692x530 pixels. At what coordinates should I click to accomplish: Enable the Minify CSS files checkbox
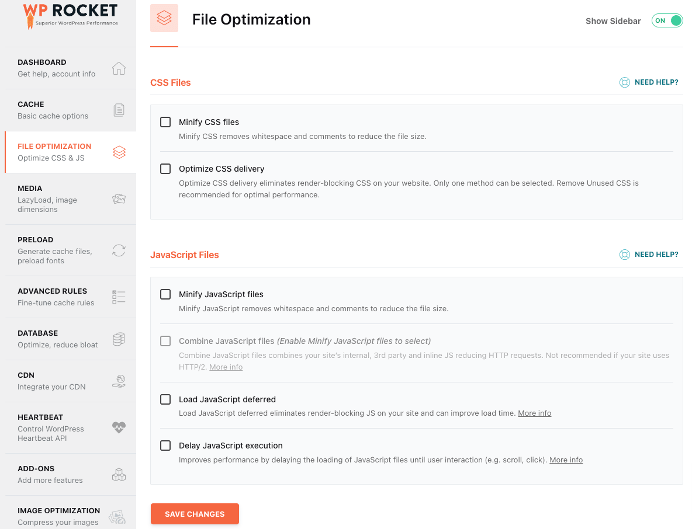(x=166, y=122)
